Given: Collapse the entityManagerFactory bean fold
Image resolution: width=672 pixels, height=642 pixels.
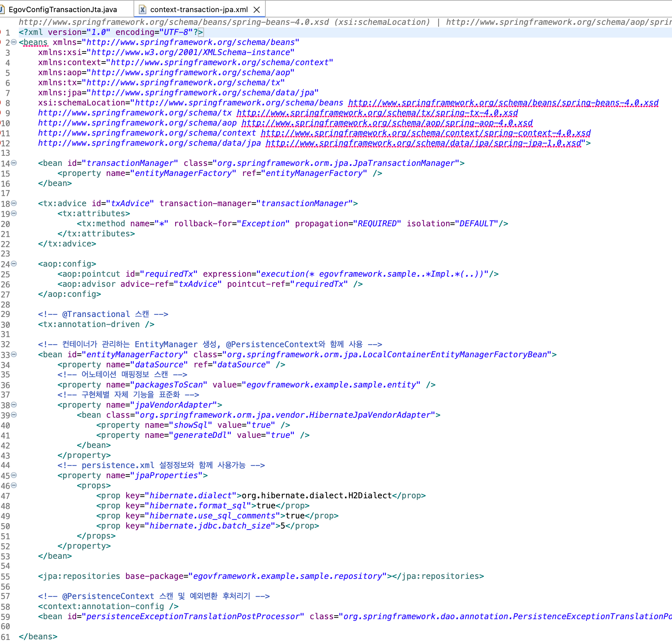Looking at the screenshot, I should 13,355.
